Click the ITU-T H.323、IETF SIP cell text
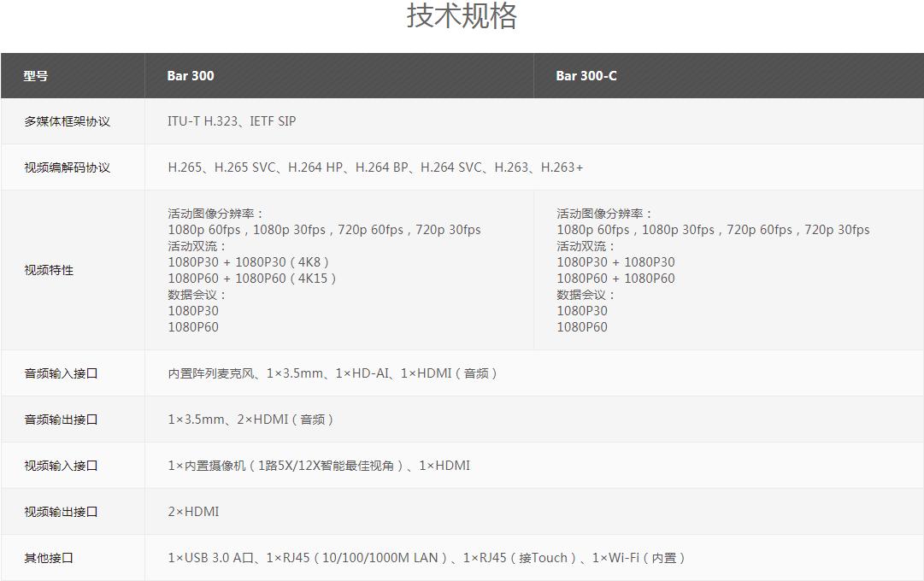The width and height of the screenshot is (924, 581). pos(232,121)
